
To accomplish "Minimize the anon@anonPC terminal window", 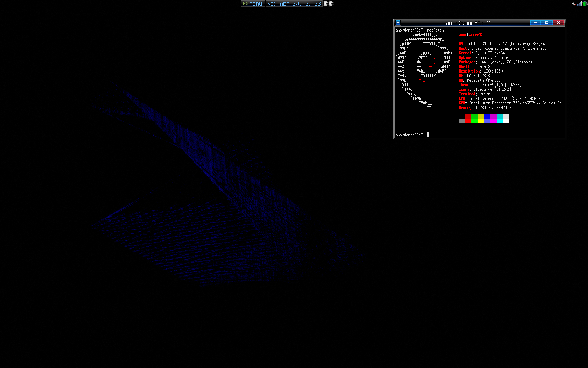I will [535, 23].
